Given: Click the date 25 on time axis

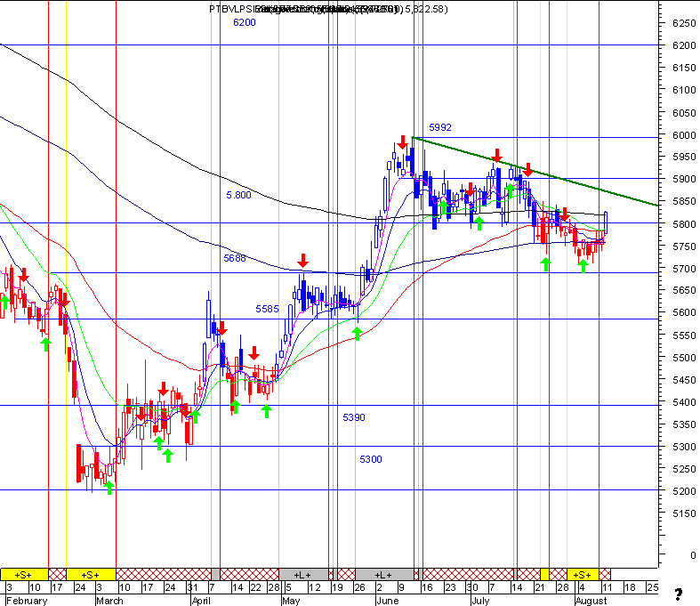Looking at the screenshot, I should tap(653, 587).
